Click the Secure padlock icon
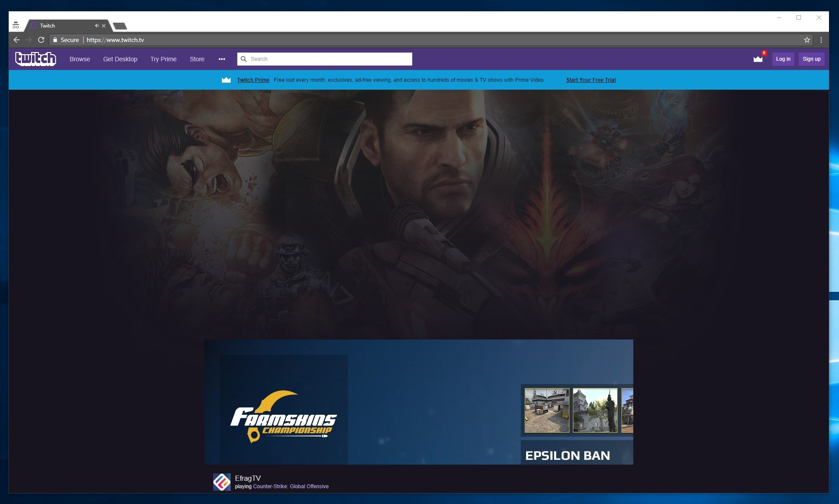 point(55,40)
